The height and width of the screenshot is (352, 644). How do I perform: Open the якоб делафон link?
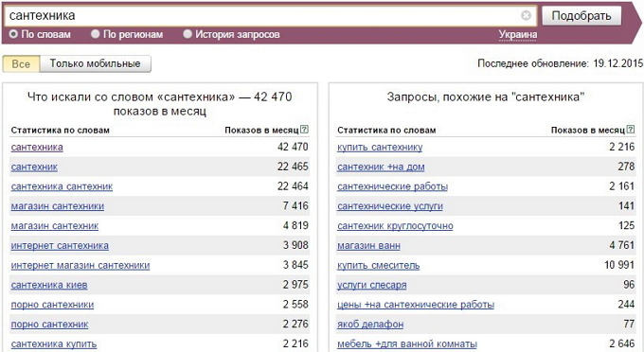(370, 325)
